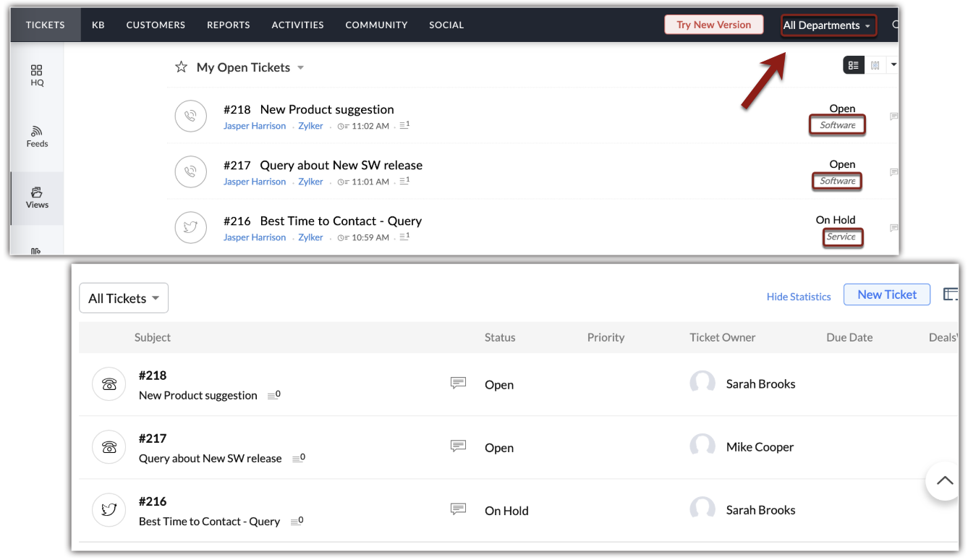Open the HQ sidebar icon
The image size is (968, 560).
(x=37, y=75)
